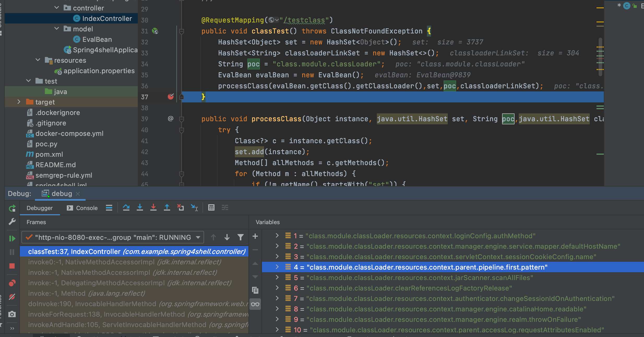Get thread dump camera icon
Image resolution: width=644 pixels, height=337 pixels.
(12, 314)
